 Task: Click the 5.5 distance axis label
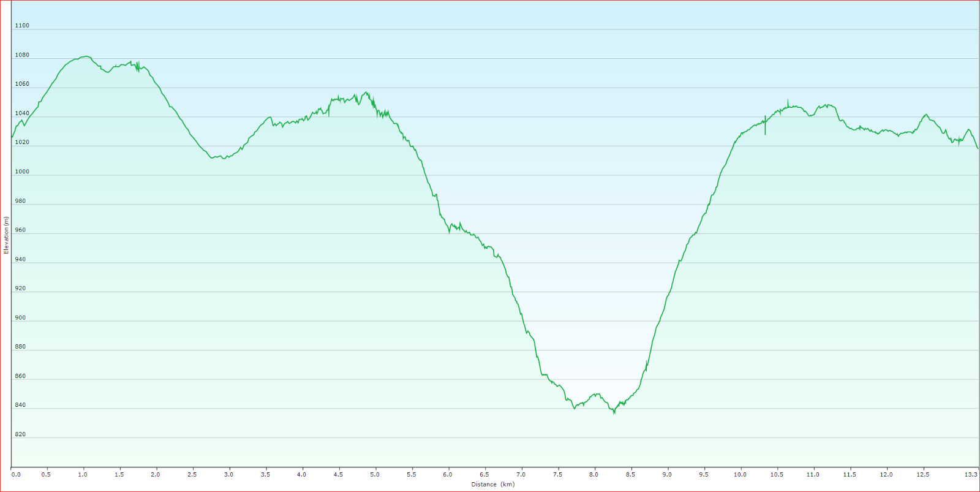point(412,475)
